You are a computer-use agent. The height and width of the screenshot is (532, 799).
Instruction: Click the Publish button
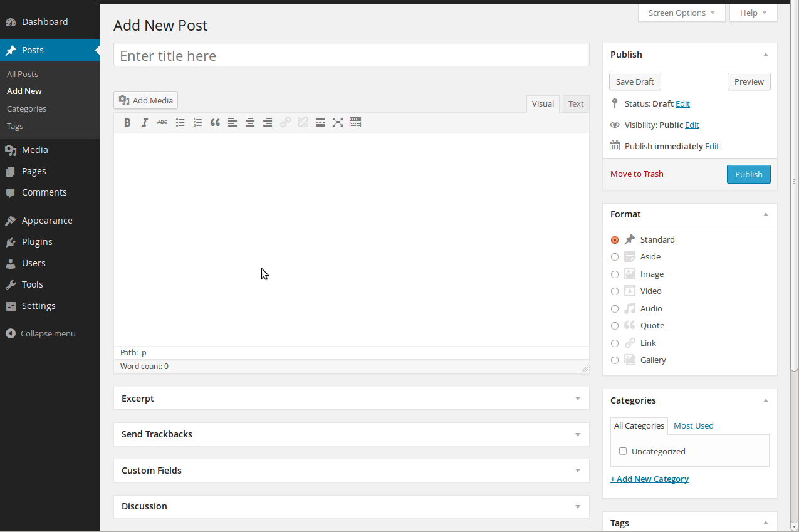[x=748, y=174]
